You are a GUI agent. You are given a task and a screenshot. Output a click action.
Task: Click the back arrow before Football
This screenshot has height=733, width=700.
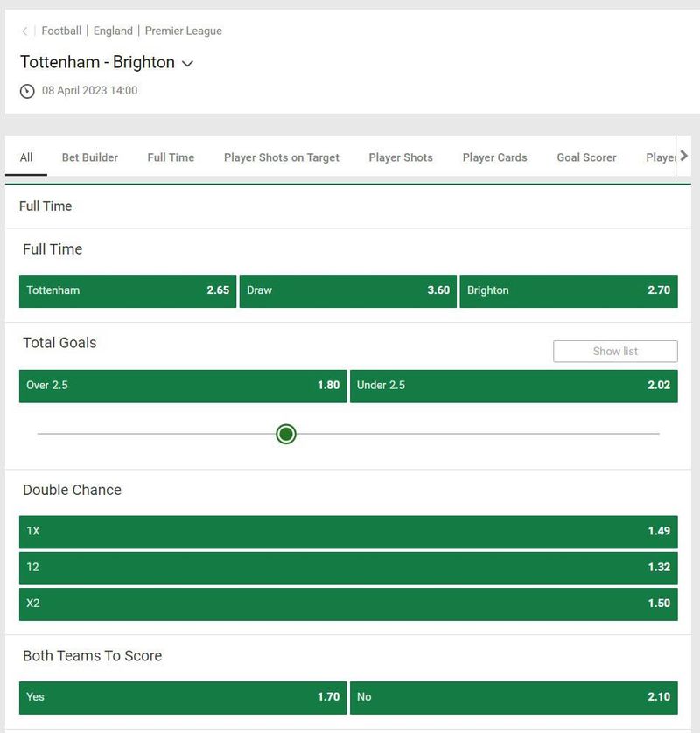coord(24,31)
